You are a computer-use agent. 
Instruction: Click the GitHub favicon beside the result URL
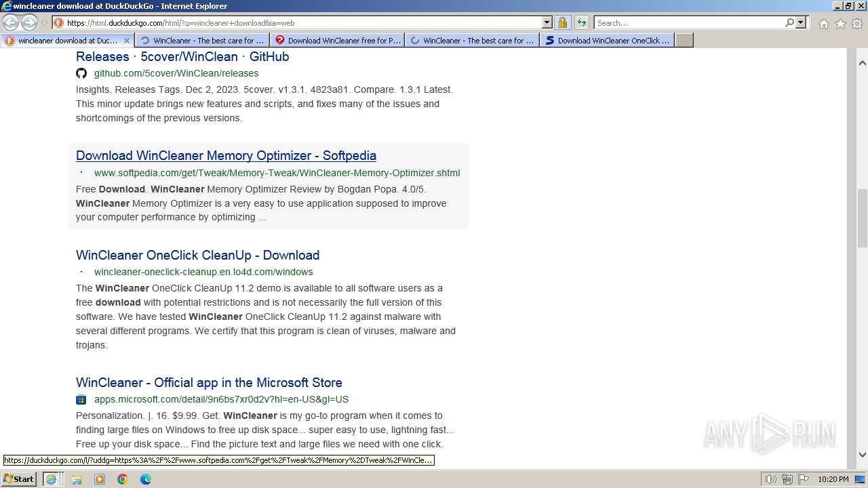(81, 73)
